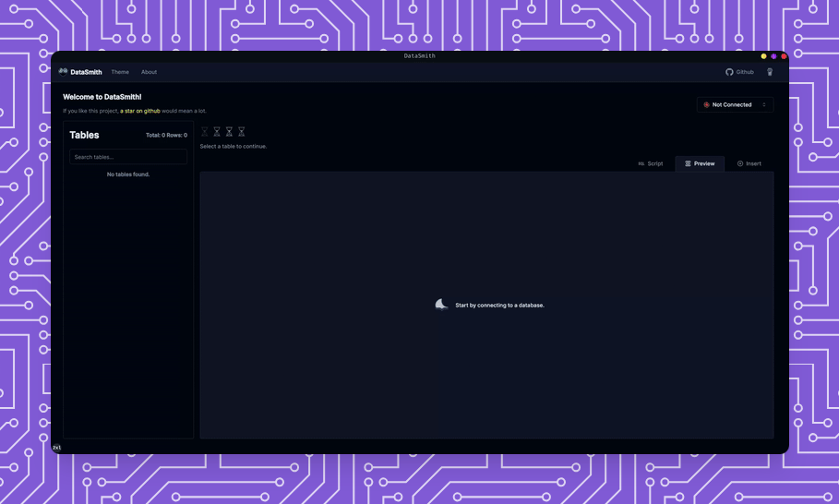Switch to the Script tab
The width and height of the screenshot is (839, 504).
pos(651,163)
